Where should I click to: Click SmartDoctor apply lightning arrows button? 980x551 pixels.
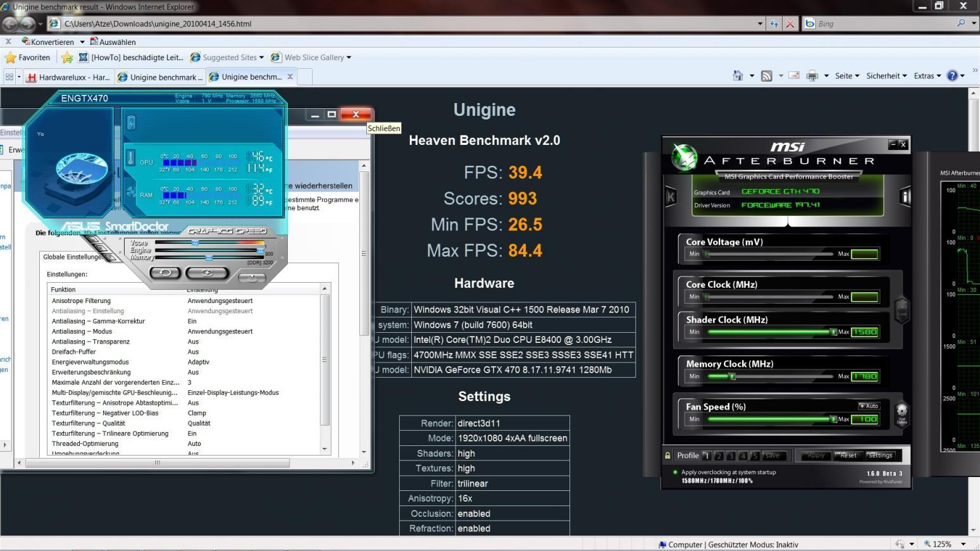point(207,273)
